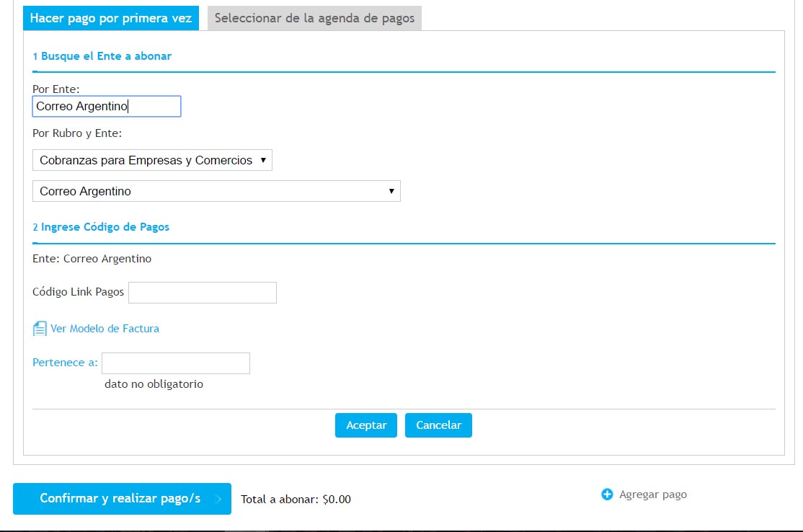Expand the second 'Correo Argentino' dropdown

click(216, 191)
